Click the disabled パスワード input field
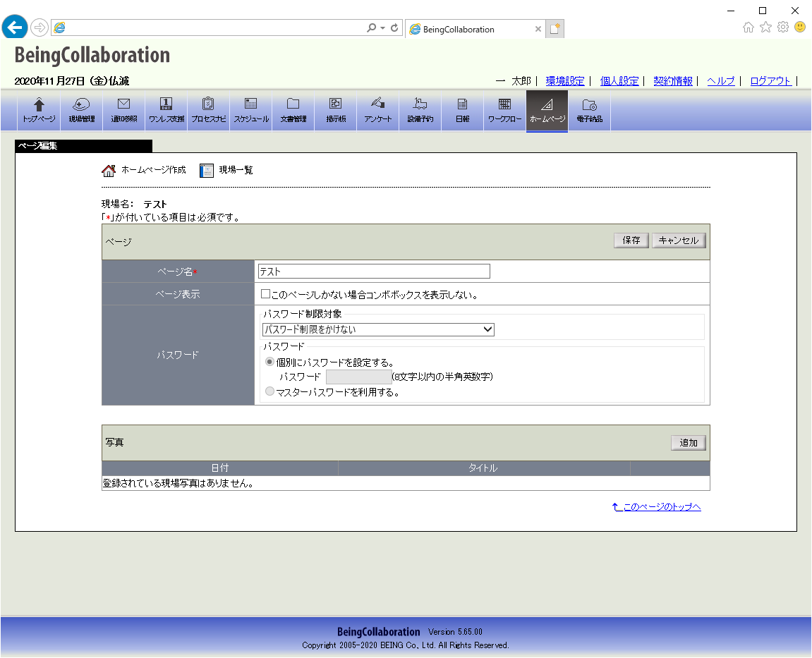The height and width of the screenshot is (658, 812). point(358,377)
